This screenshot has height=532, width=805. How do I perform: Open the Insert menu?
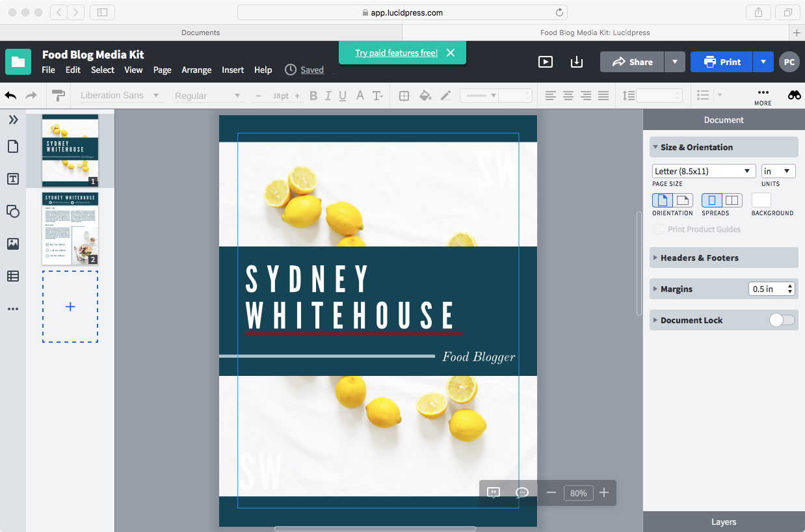click(233, 70)
